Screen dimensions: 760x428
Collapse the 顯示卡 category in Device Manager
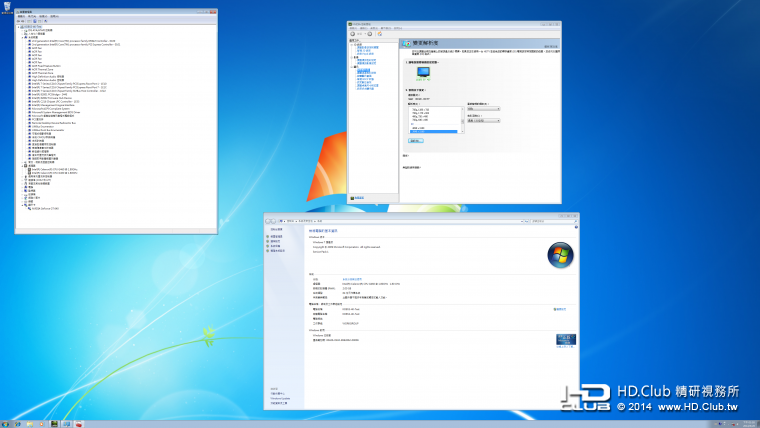click(22, 206)
